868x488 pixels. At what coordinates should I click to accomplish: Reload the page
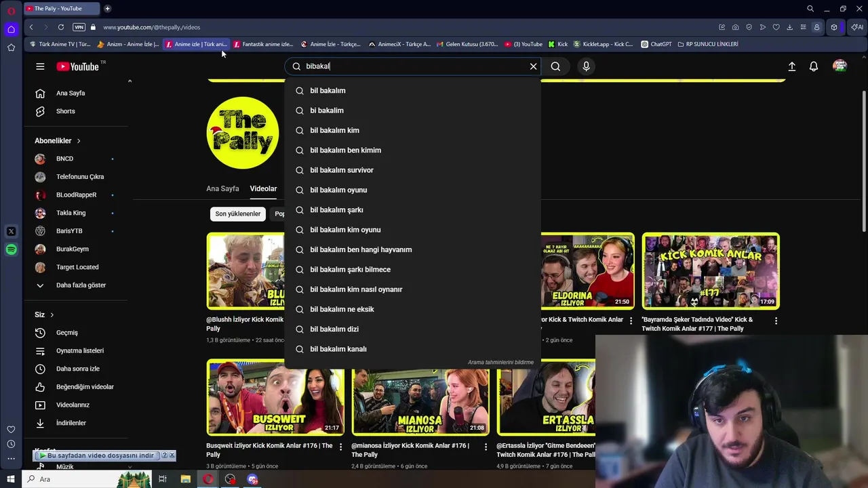click(x=61, y=27)
